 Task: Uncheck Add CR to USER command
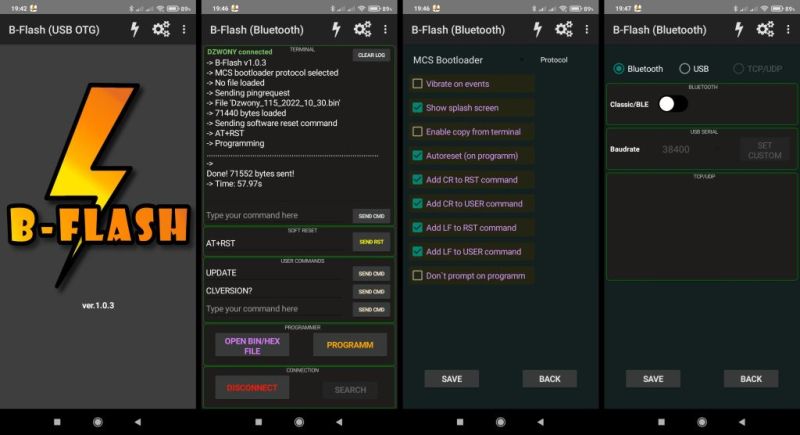pyautogui.click(x=417, y=203)
